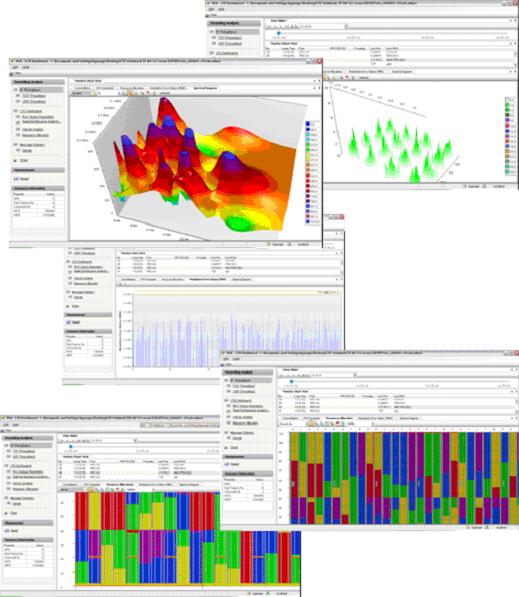Screen dimensions: 519x597
Task: Click red toolbar icon above bottom-right resource grid
Action: click(337, 423)
